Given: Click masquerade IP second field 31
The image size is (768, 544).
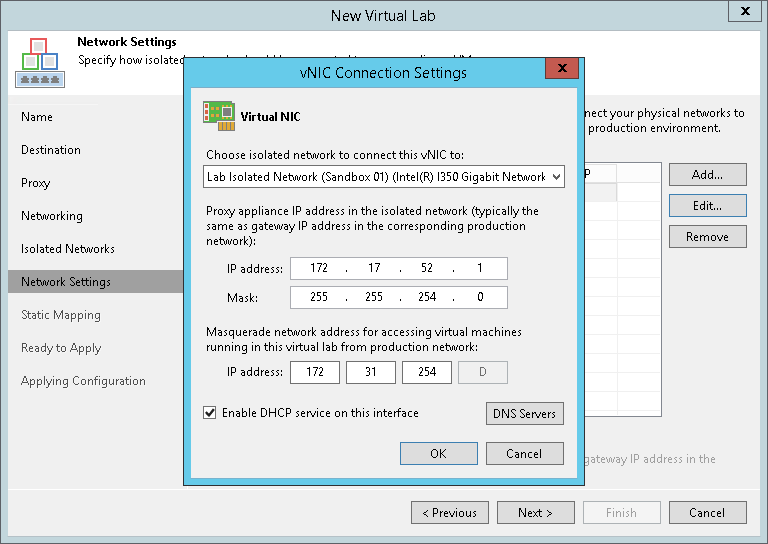Looking at the screenshot, I should pos(371,373).
